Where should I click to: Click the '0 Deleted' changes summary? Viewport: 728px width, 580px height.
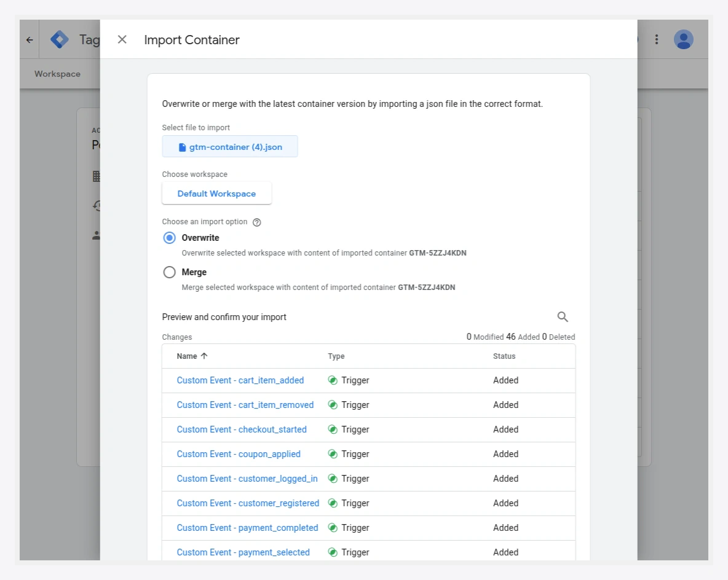[x=558, y=337]
